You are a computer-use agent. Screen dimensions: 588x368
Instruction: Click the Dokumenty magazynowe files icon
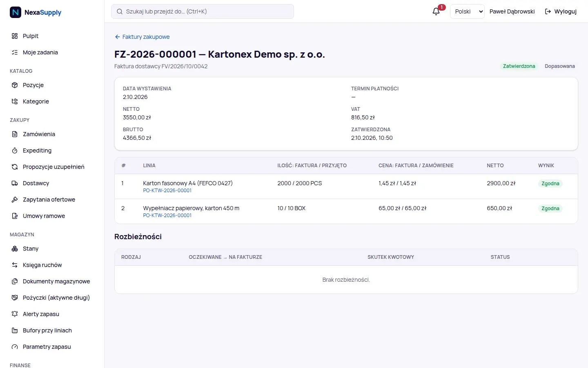tap(15, 281)
